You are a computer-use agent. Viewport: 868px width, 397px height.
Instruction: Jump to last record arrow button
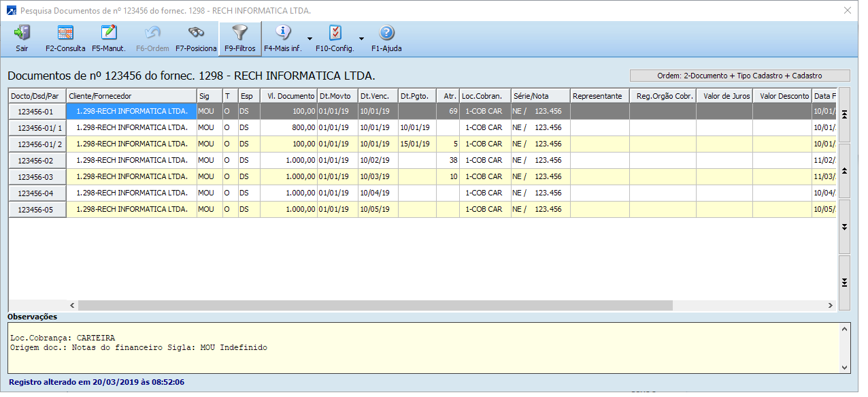point(844,283)
